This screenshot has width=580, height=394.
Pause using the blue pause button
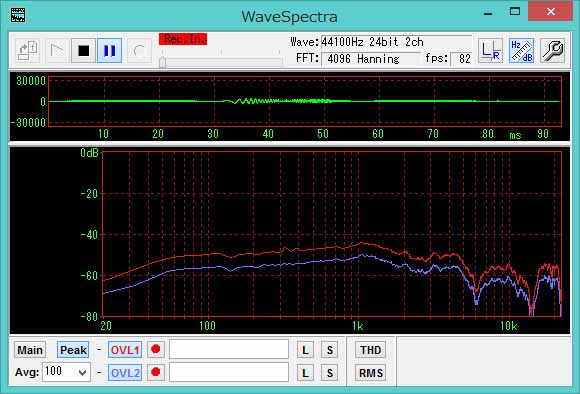pyautogui.click(x=109, y=51)
